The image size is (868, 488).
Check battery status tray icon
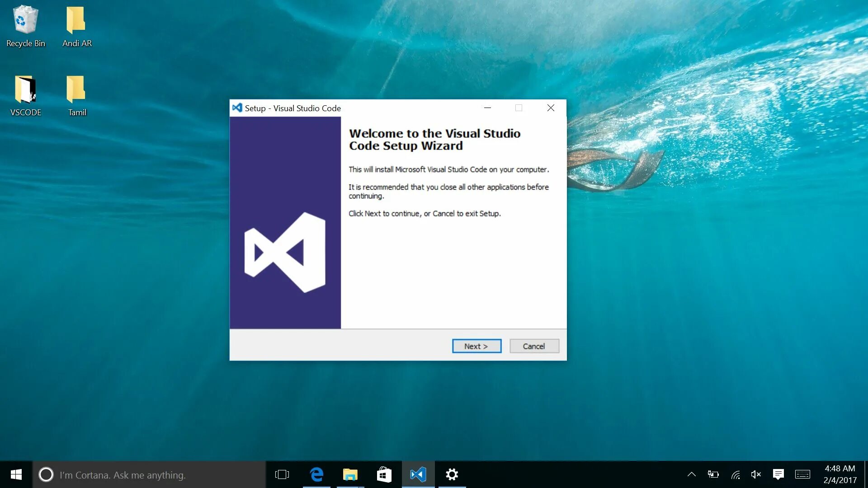[x=713, y=474]
